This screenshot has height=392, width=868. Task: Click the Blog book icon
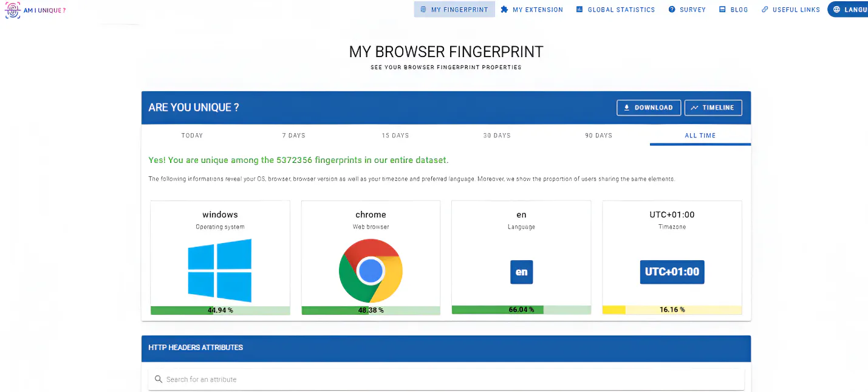[x=722, y=10]
